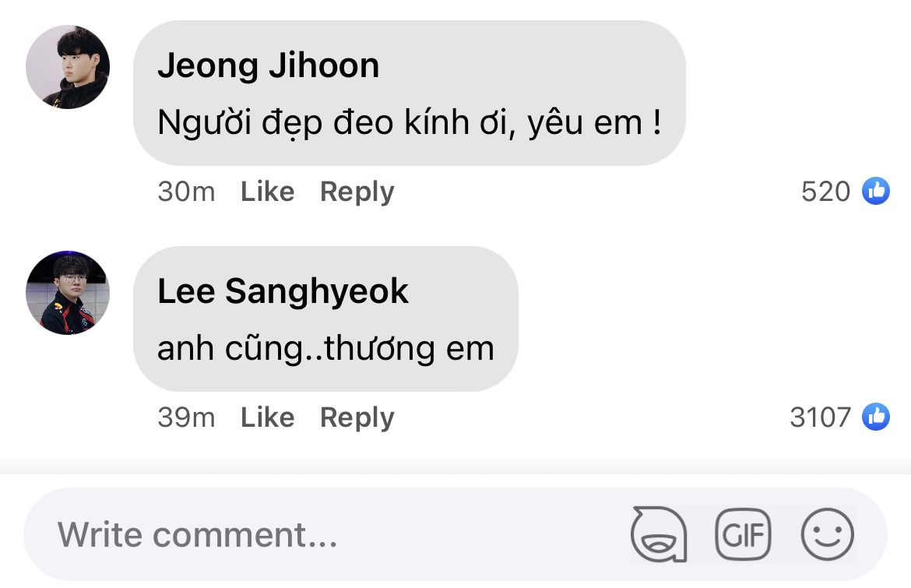This screenshot has height=588, width=911.
Task: Open the sticker picker icon
Action: point(658,534)
